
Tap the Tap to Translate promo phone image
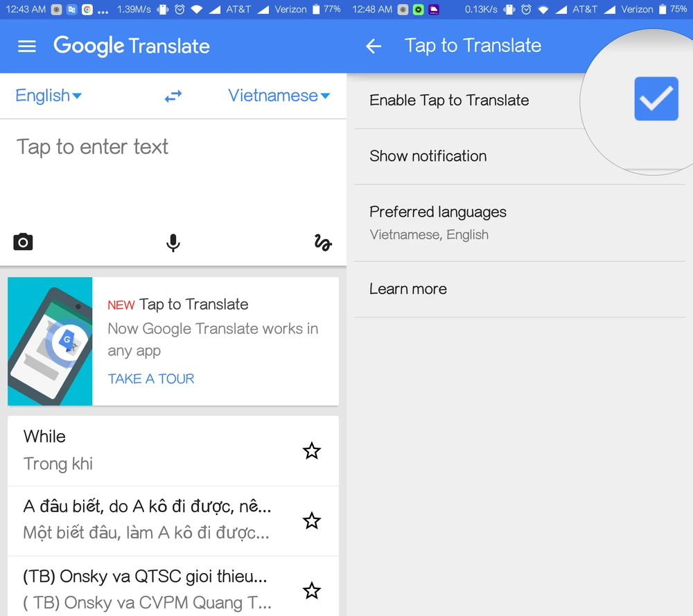click(x=50, y=341)
